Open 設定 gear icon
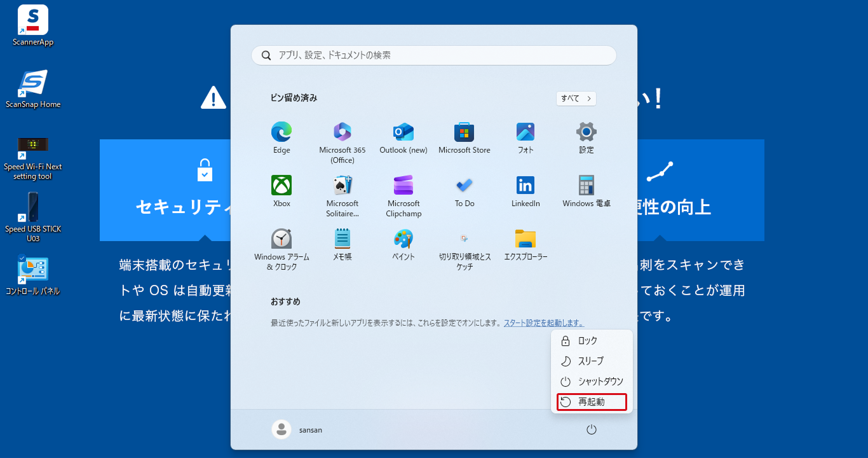This screenshot has width=868, height=458. tap(587, 138)
